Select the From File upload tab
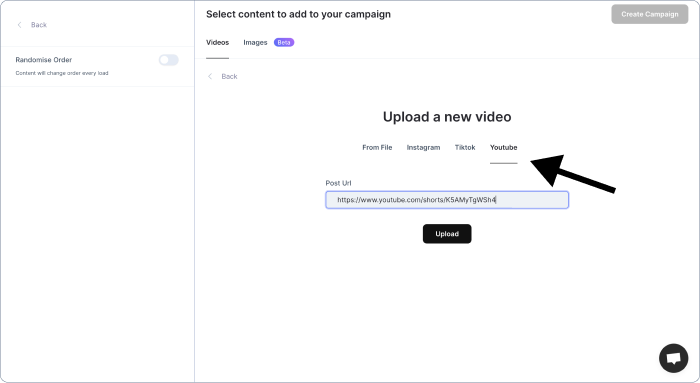The width and height of the screenshot is (700, 383). click(x=377, y=147)
